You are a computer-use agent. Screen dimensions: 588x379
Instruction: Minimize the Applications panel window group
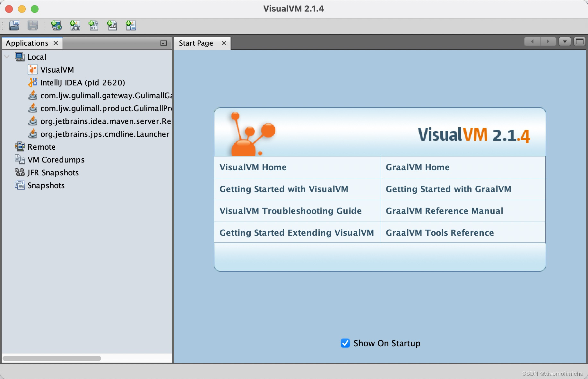click(x=164, y=43)
